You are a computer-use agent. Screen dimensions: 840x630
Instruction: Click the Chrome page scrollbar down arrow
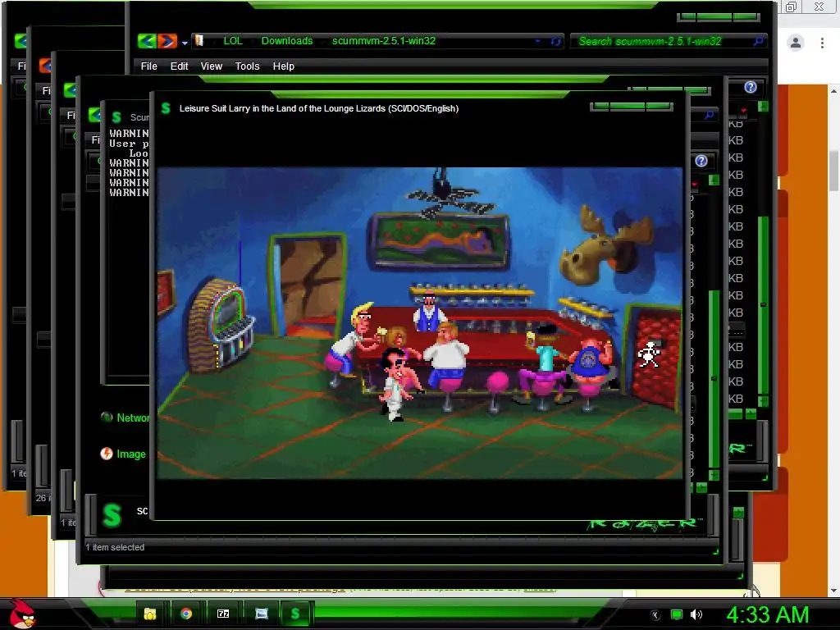(x=834, y=591)
